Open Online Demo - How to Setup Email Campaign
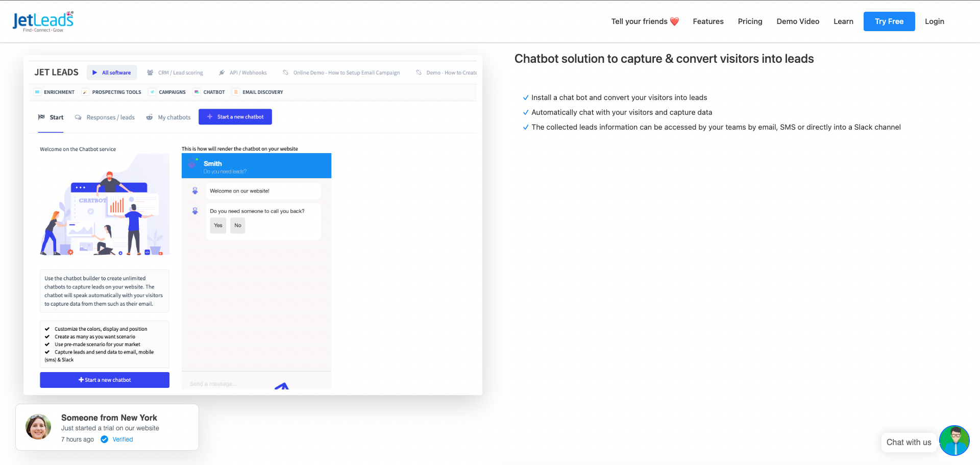This screenshot has width=980, height=465. pyautogui.click(x=341, y=72)
